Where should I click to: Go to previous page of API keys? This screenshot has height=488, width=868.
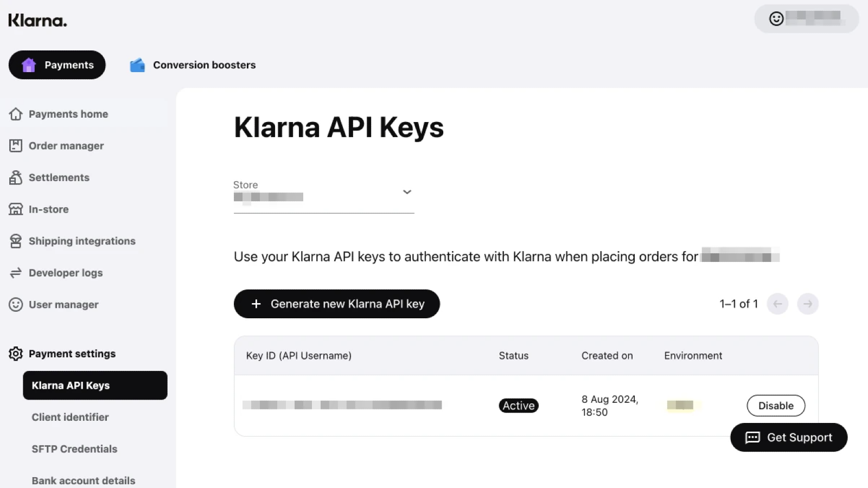click(x=777, y=304)
